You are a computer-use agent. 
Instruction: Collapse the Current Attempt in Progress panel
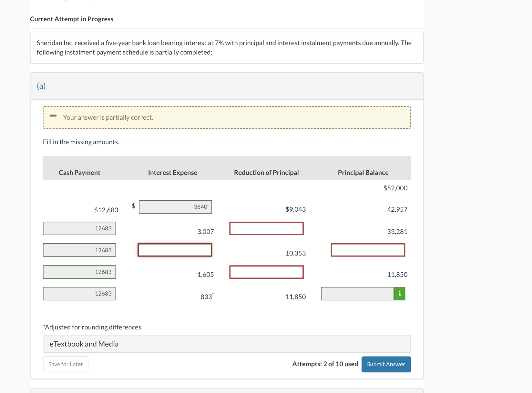coord(71,19)
